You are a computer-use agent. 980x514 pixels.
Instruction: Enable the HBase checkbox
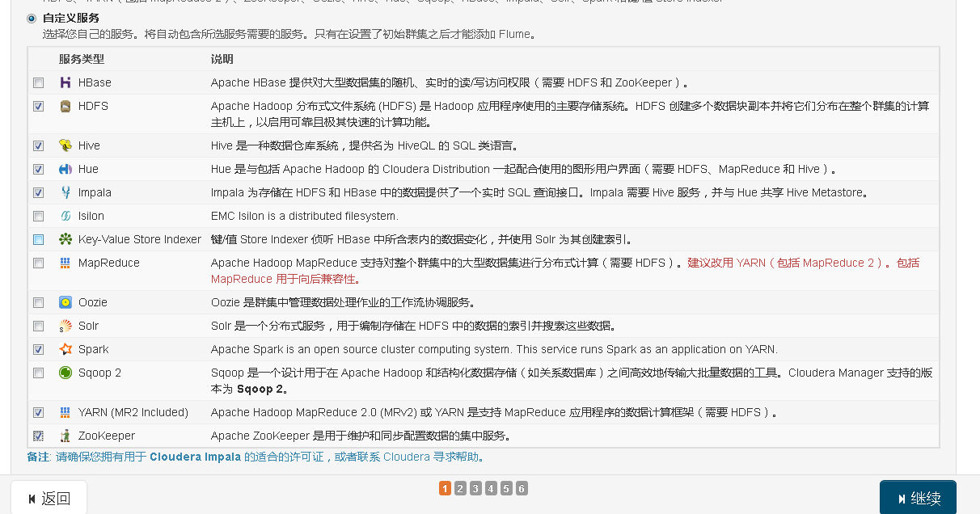(39, 83)
